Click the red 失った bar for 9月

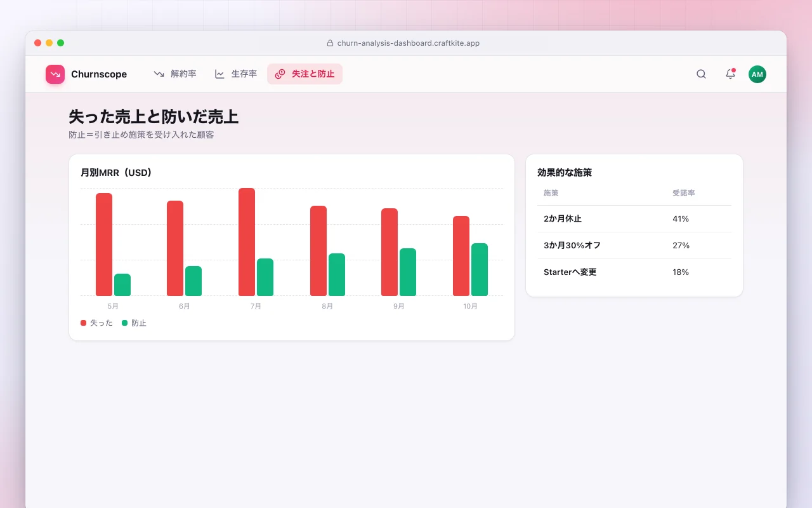click(x=390, y=252)
